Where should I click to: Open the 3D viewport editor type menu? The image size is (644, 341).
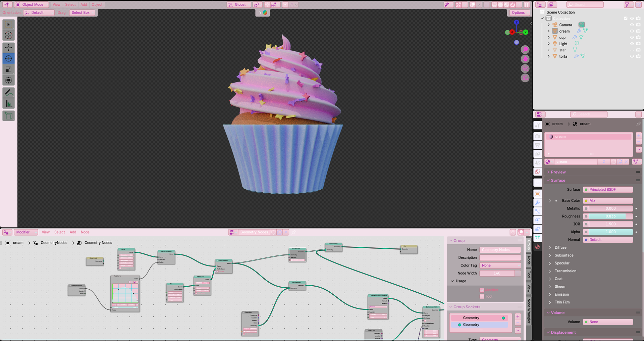pyautogui.click(x=7, y=5)
